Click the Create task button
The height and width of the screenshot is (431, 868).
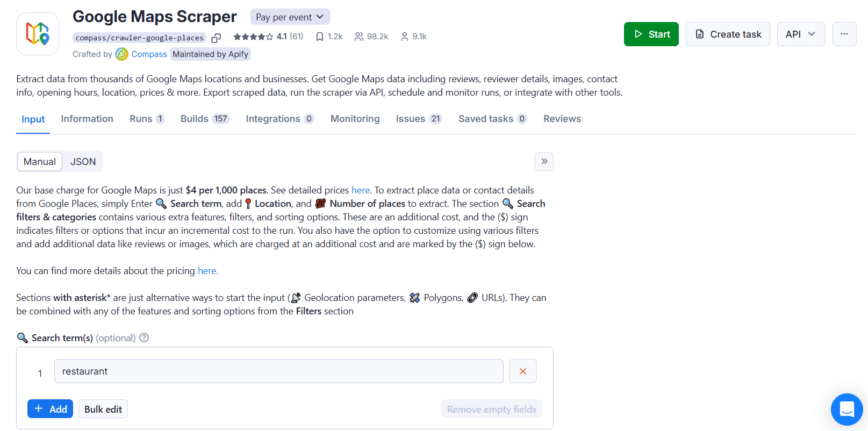point(728,34)
